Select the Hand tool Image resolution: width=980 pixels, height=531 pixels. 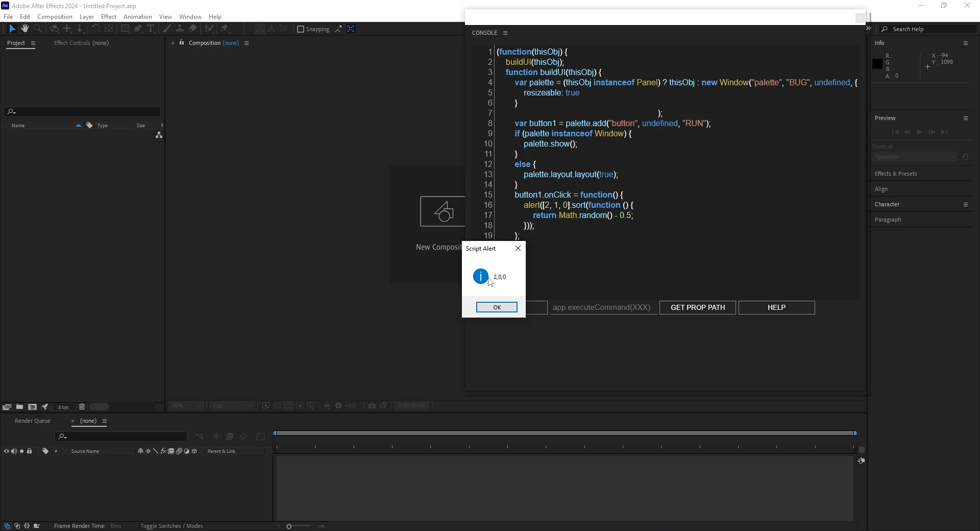(x=25, y=29)
